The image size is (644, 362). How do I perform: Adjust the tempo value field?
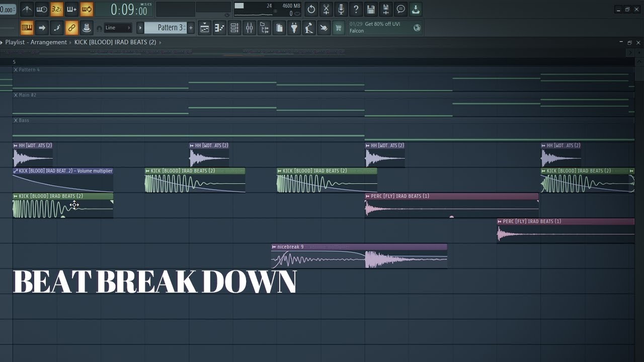click(x=8, y=10)
